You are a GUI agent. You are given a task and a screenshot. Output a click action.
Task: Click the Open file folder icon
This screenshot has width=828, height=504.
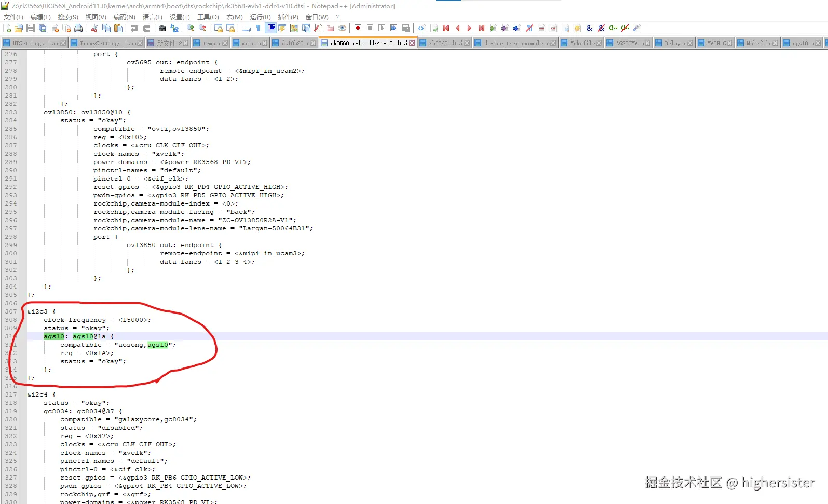(19, 28)
